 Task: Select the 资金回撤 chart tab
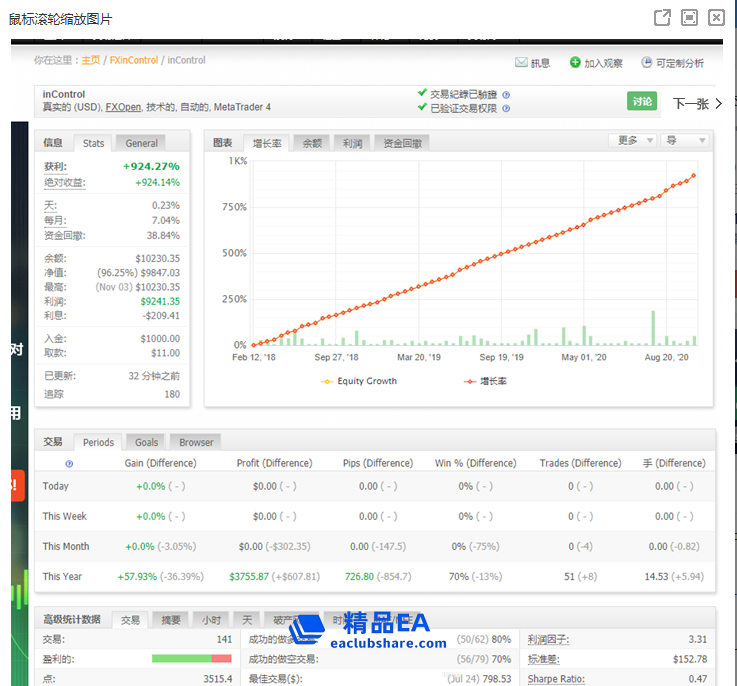[402, 143]
